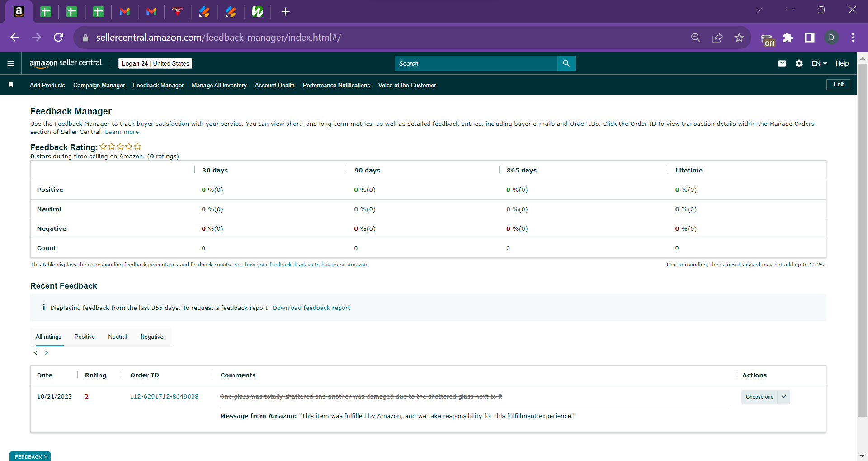Open a new browser tab

coord(285,12)
